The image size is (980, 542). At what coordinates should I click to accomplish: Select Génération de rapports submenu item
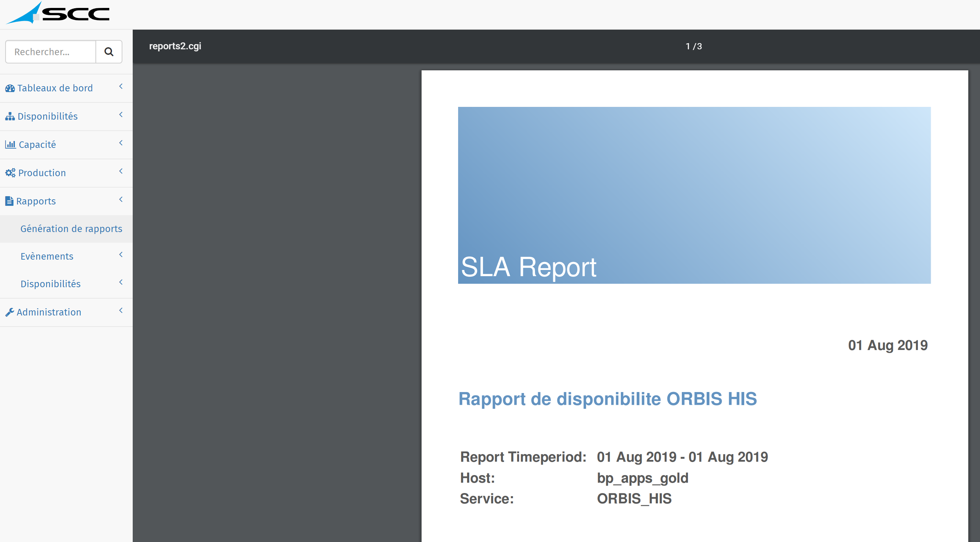[x=66, y=229]
